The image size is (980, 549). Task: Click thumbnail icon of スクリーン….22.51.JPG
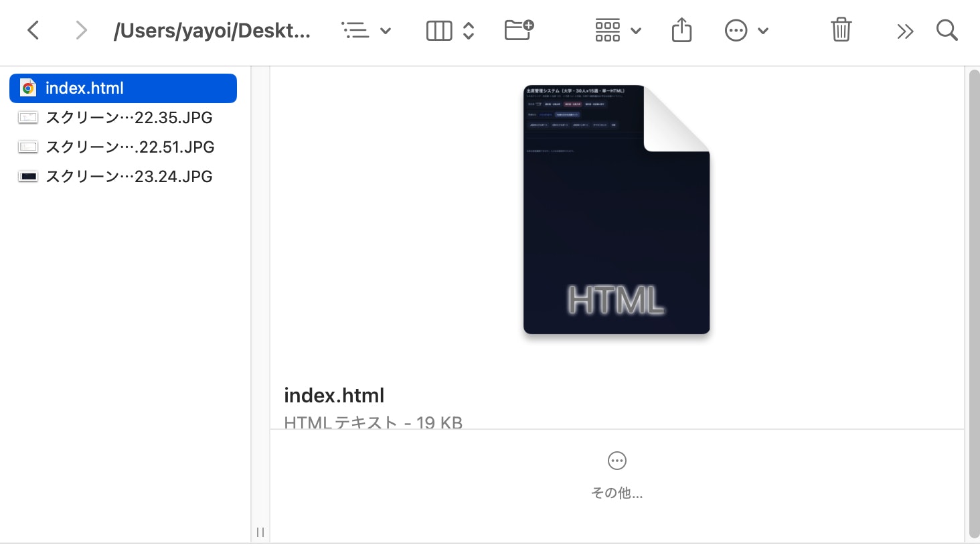pos(28,147)
